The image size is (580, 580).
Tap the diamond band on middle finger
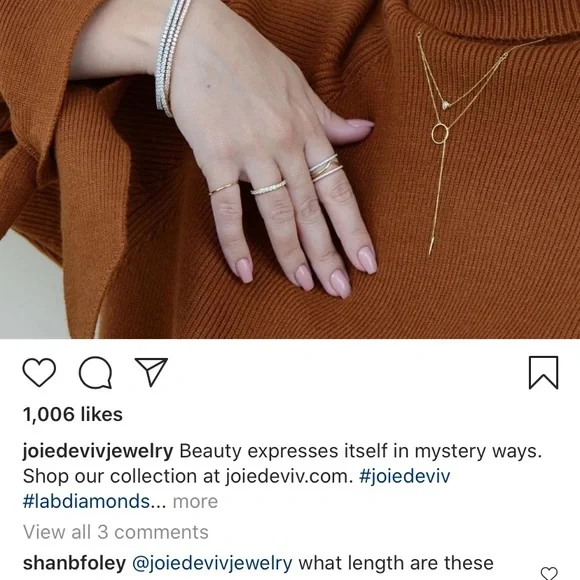268,187
